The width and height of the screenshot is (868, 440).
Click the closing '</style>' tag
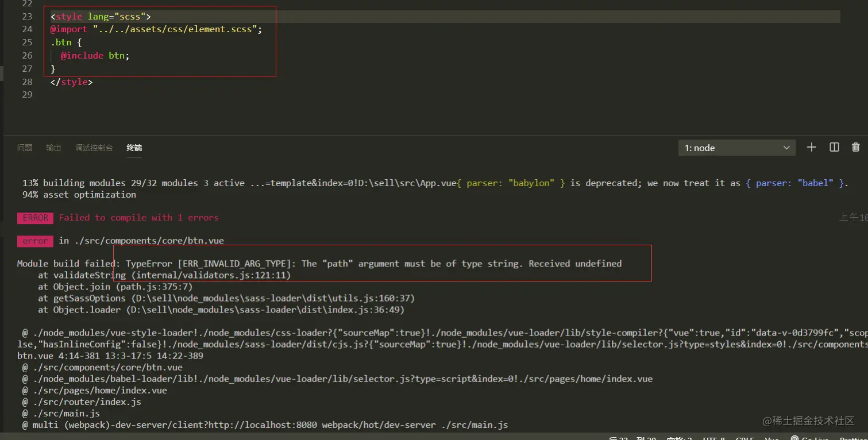71,82
